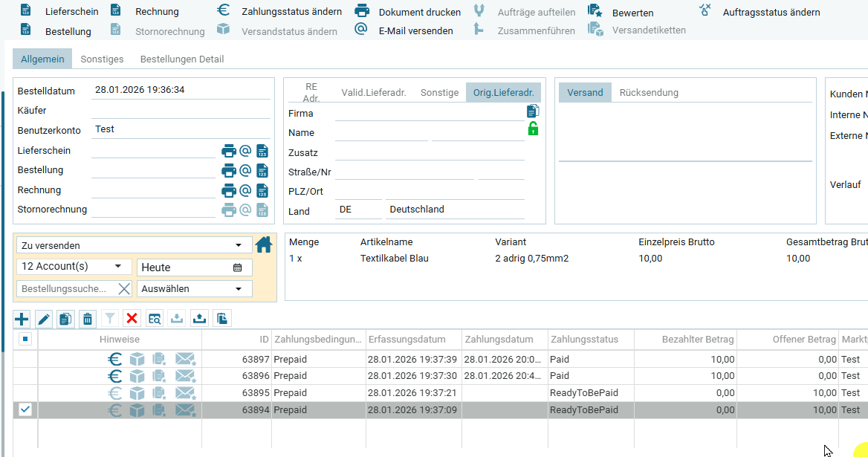
Task: Email the Rechnung using its @ icon
Action: click(x=245, y=190)
